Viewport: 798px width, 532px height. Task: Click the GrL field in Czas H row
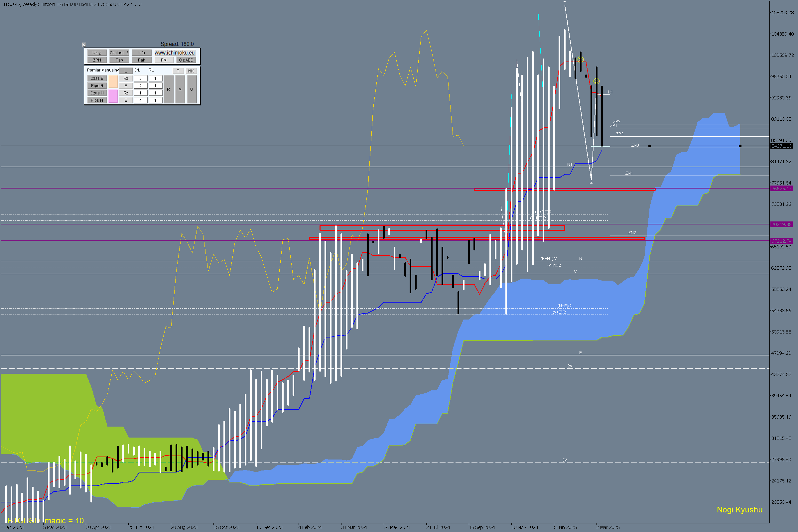140,93
